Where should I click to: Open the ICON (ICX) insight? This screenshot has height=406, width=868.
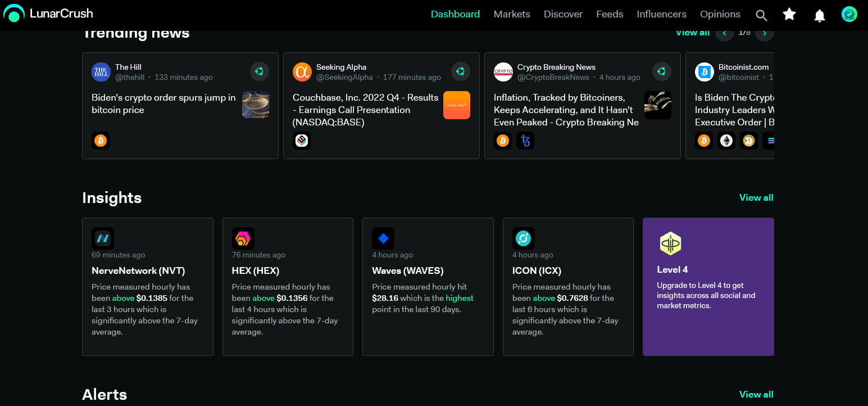[569, 287]
